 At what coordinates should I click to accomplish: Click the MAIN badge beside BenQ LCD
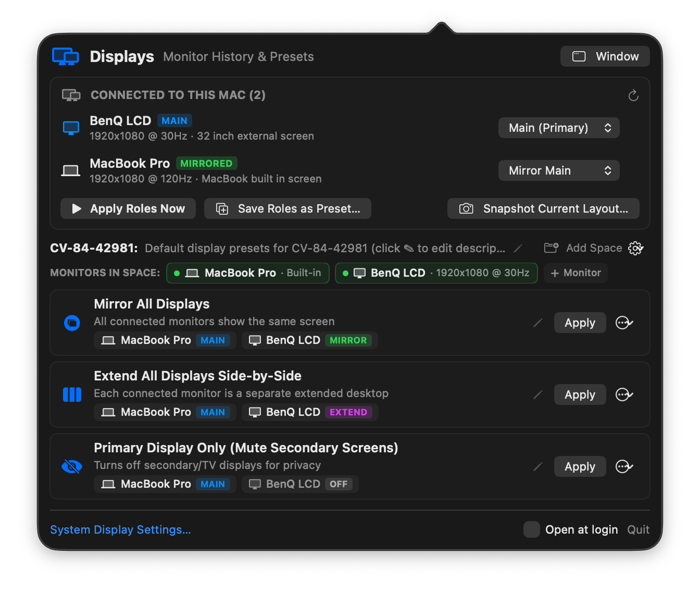click(174, 121)
